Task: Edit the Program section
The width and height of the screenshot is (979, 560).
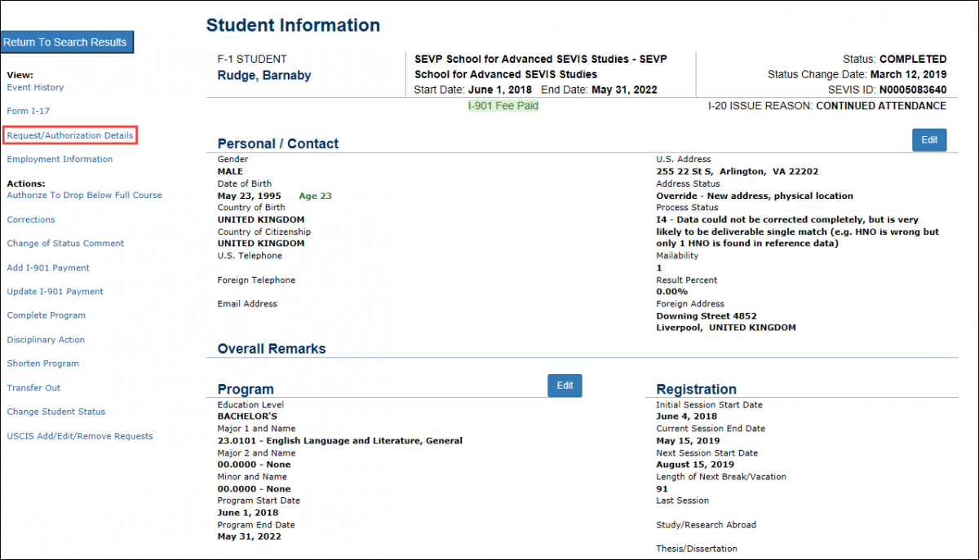Action: click(x=565, y=386)
